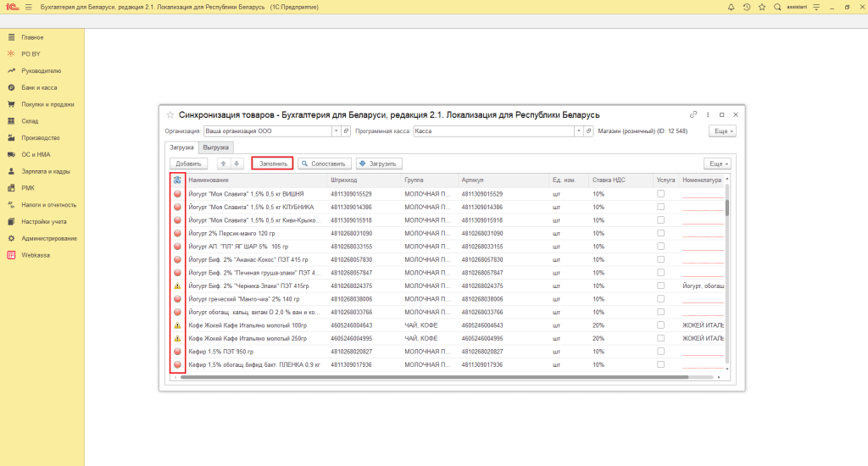The image size is (868, 466).
Task: Click status column header icon
Action: [177, 180]
